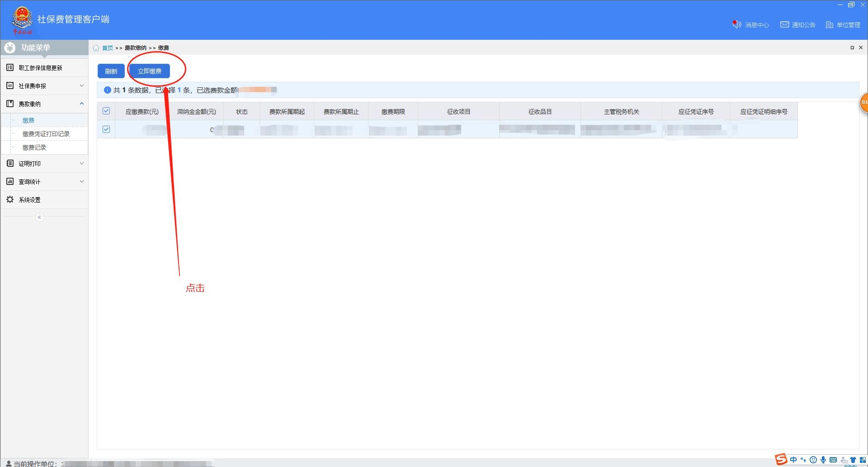Click the 查询统计 menu label
This screenshot has width=868, height=467.
click(x=29, y=182)
